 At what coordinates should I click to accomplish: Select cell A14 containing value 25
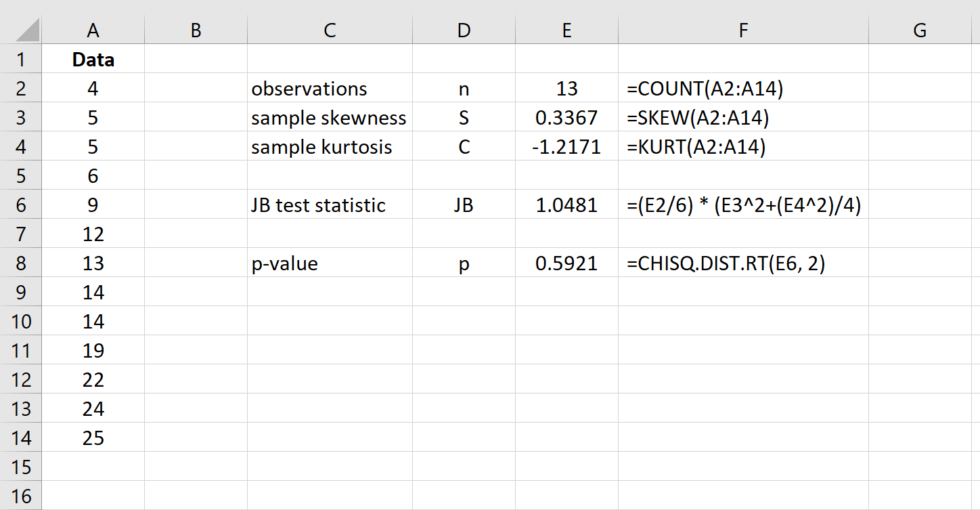93,438
